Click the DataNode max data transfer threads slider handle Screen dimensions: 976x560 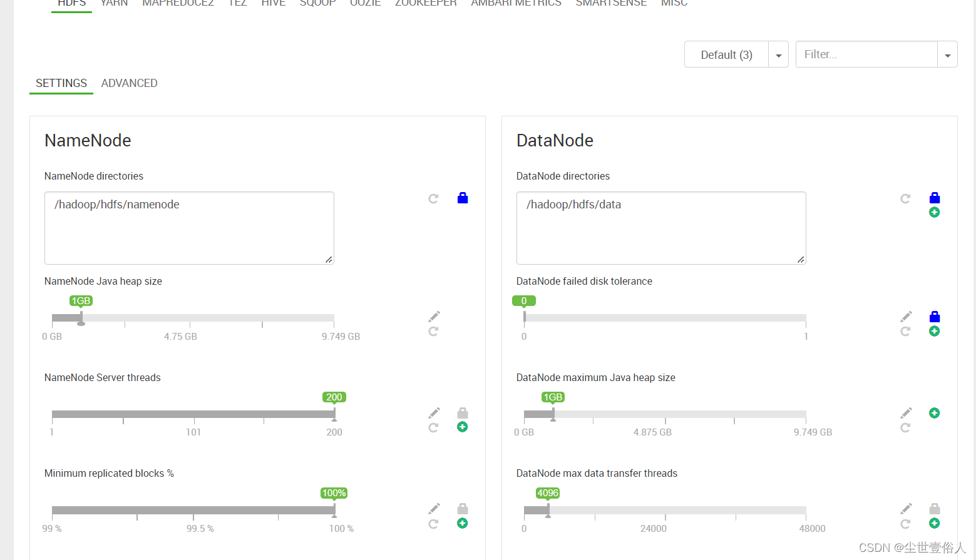point(548,511)
